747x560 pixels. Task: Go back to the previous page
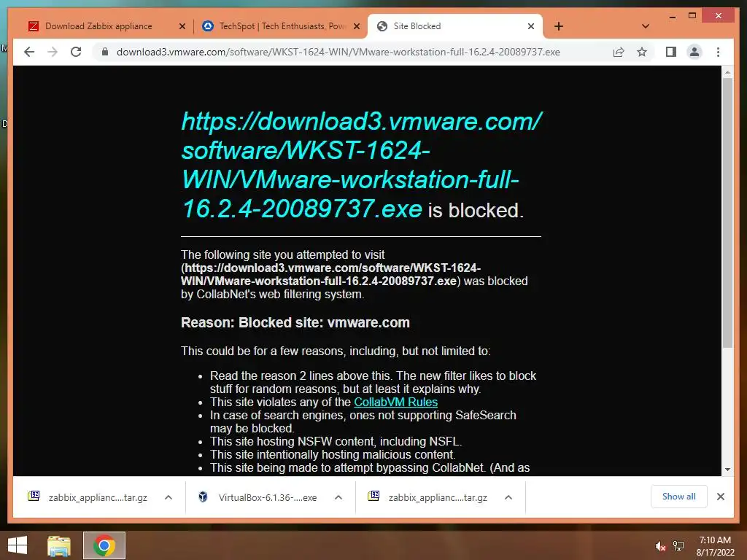[x=29, y=52]
